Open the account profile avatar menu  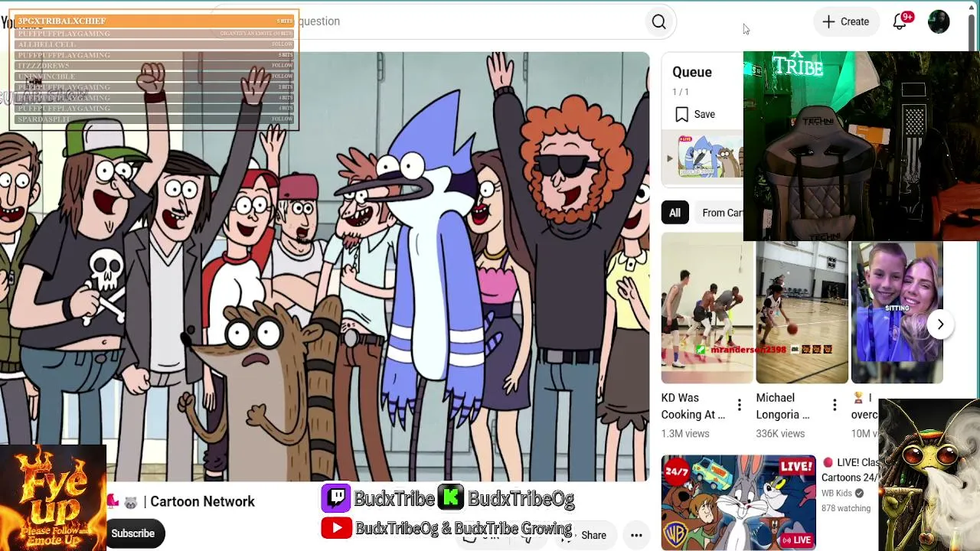(x=939, y=21)
